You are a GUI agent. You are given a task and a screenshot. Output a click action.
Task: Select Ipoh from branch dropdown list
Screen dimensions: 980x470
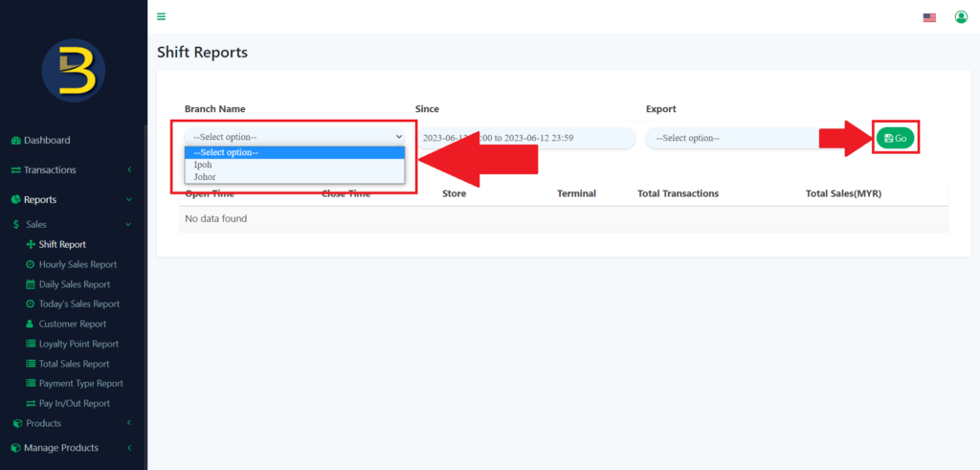click(203, 165)
